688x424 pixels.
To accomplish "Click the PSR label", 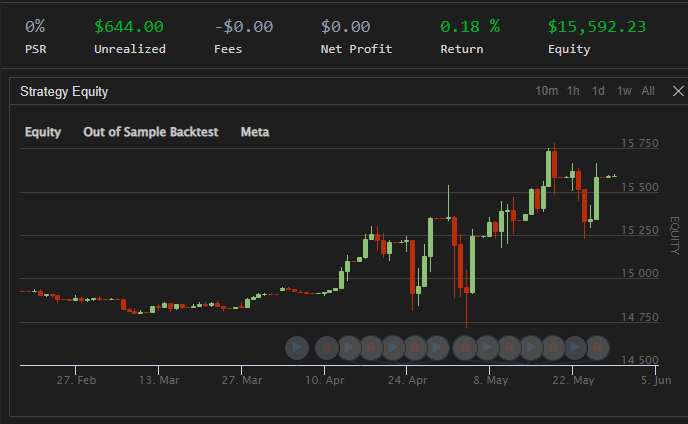I will coord(36,49).
